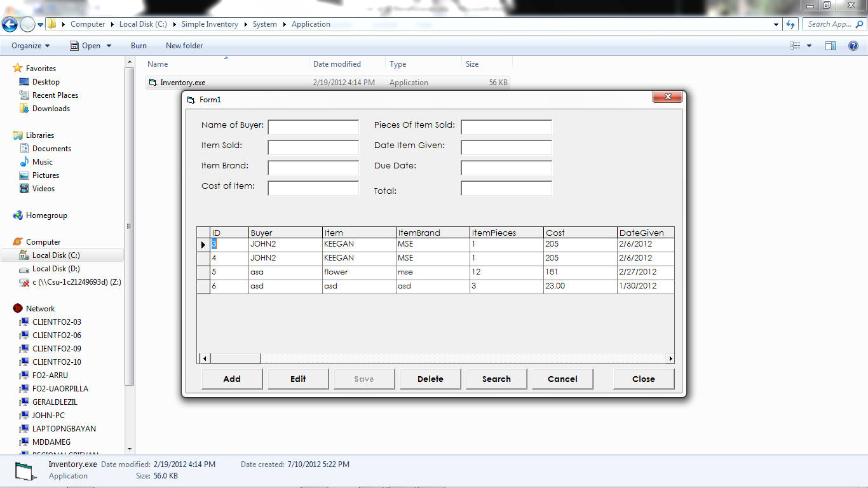Click the DateGiven column header
The height and width of the screenshot is (488, 868).
646,233
